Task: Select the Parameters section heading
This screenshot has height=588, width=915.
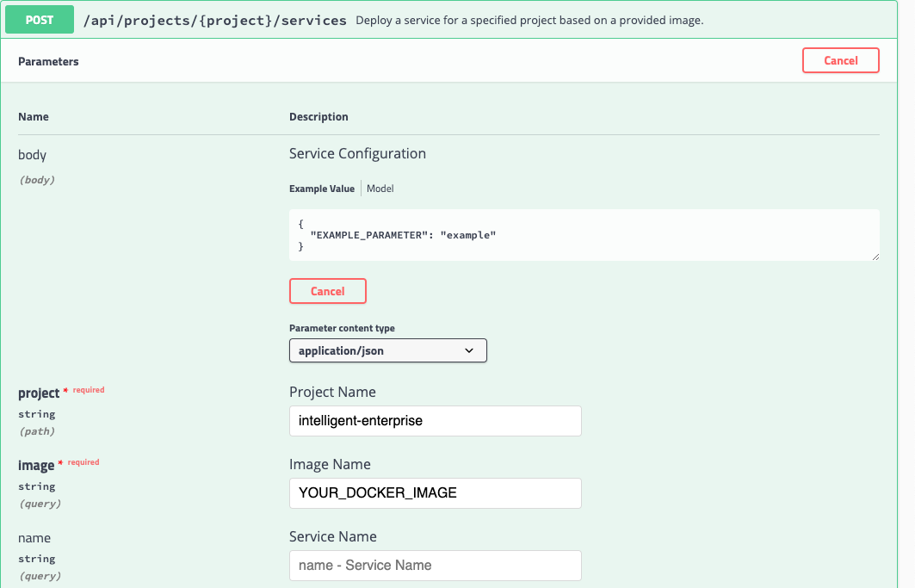Action: (x=48, y=62)
